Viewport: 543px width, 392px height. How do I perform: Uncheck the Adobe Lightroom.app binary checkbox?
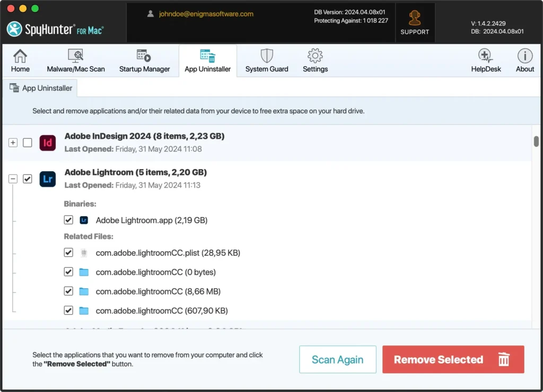click(68, 220)
